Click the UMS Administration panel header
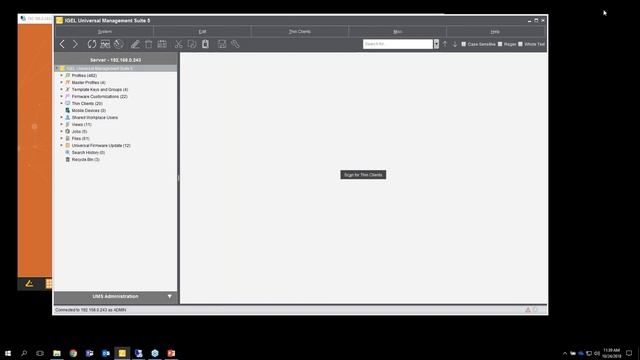Screen dimensions: 640x360 tap(116, 297)
